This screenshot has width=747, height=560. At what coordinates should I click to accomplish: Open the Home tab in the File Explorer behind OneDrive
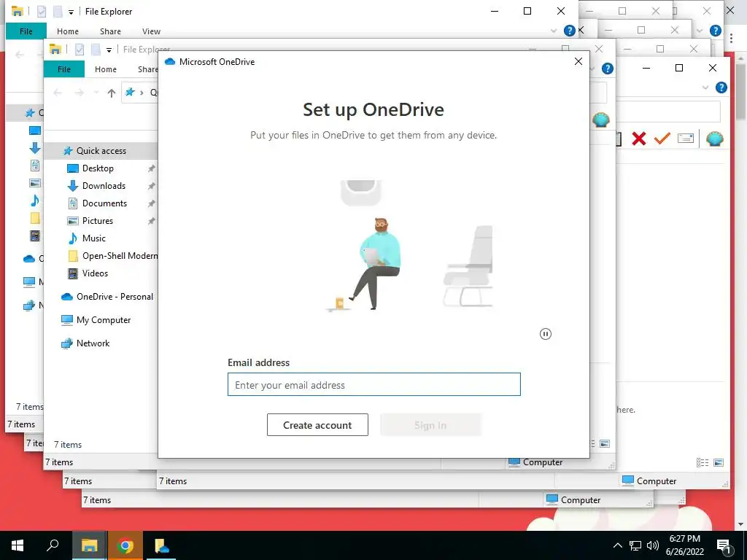tap(105, 69)
